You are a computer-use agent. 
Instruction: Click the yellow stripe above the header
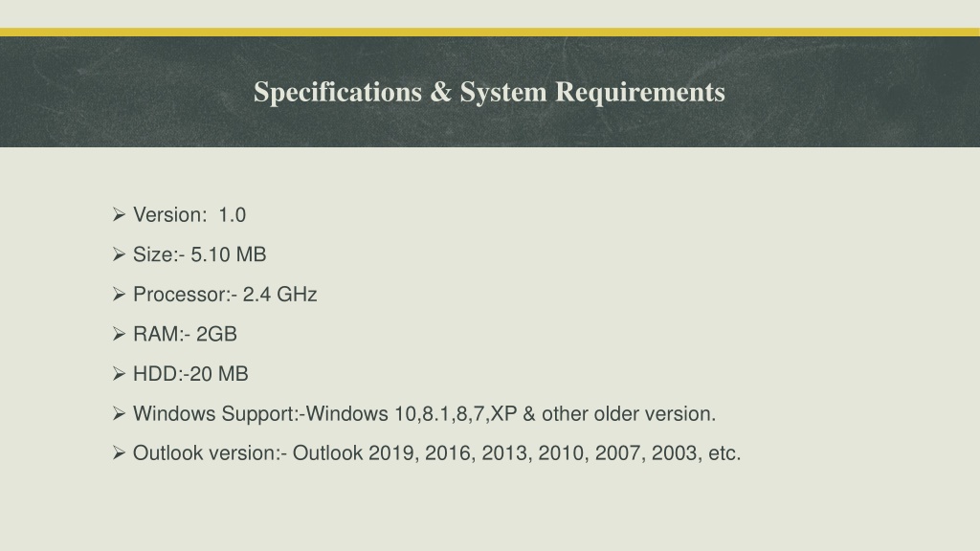coord(490,32)
